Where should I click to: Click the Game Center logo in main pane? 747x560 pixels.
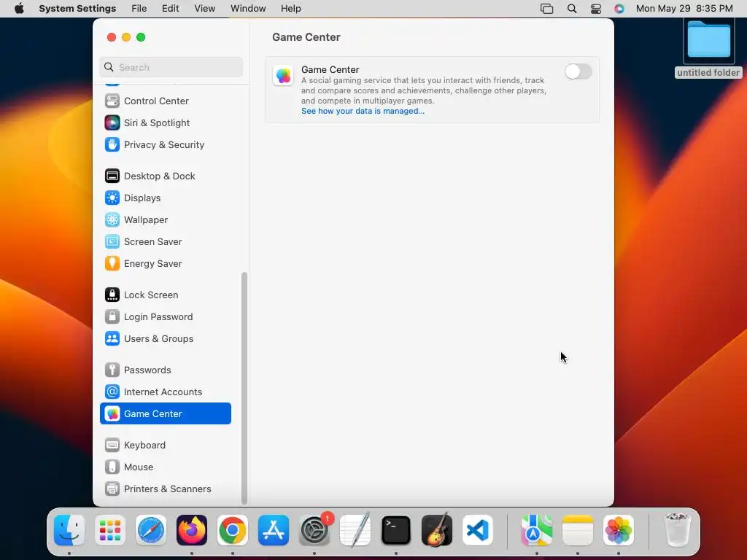coord(283,76)
